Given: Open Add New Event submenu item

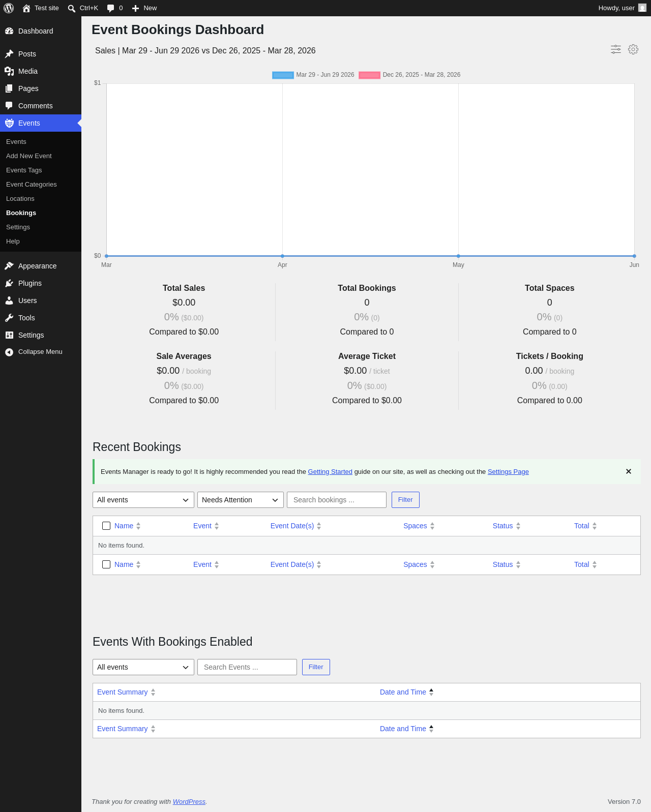Looking at the screenshot, I should click(x=29, y=156).
